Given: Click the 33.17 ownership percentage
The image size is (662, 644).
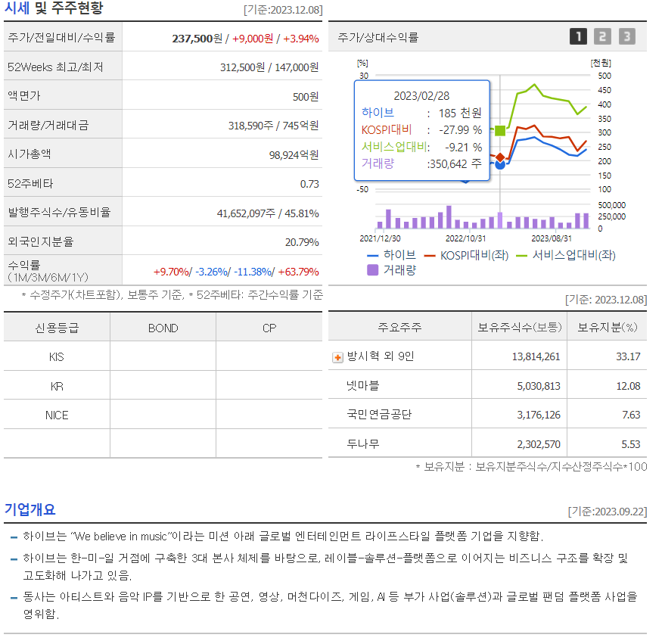Looking at the screenshot, I should pos(628,357).
